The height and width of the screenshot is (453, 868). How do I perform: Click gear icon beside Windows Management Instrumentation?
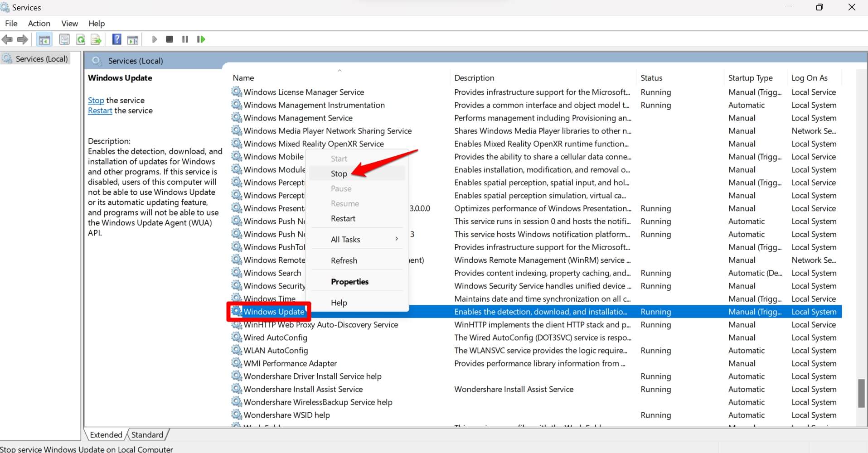click(x=237, y=105)
